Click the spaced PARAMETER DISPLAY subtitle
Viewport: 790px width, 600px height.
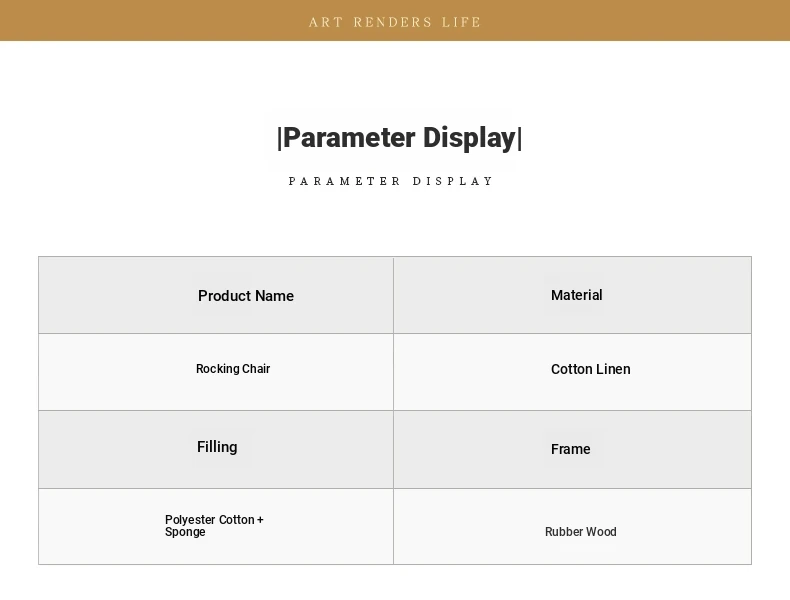pyautogui.click(x=391, y=181)
